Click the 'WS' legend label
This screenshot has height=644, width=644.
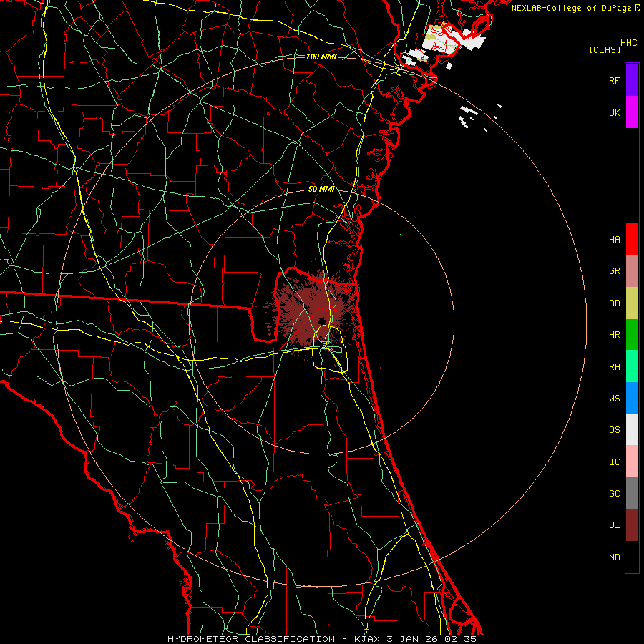coord(614,399)
